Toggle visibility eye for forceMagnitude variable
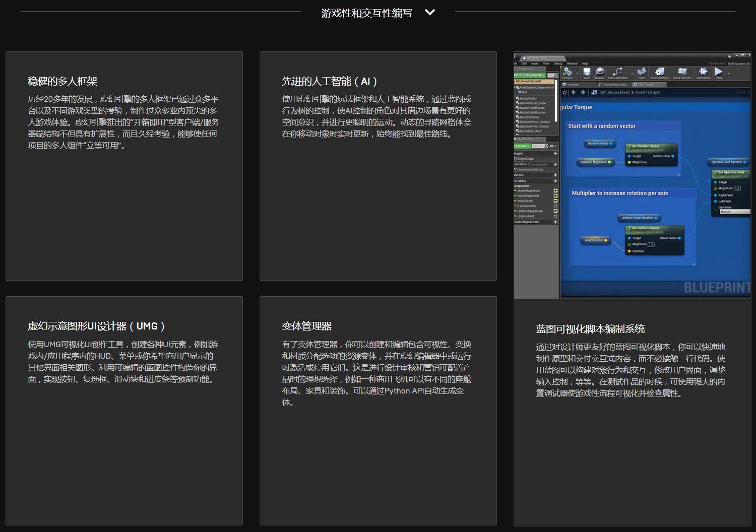 click(555, 195)
